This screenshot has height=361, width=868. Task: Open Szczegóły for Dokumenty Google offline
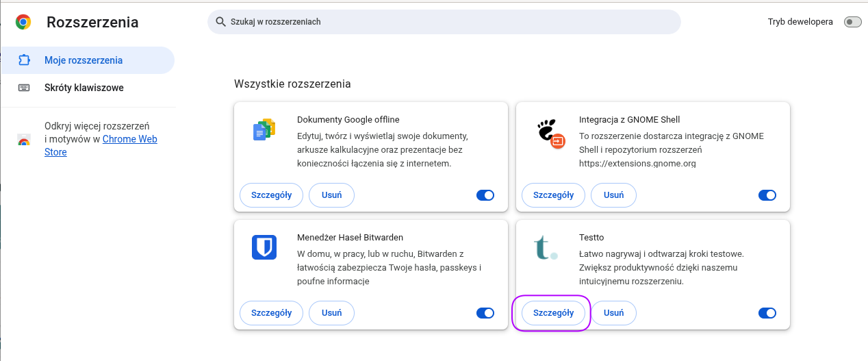point(271,195)
